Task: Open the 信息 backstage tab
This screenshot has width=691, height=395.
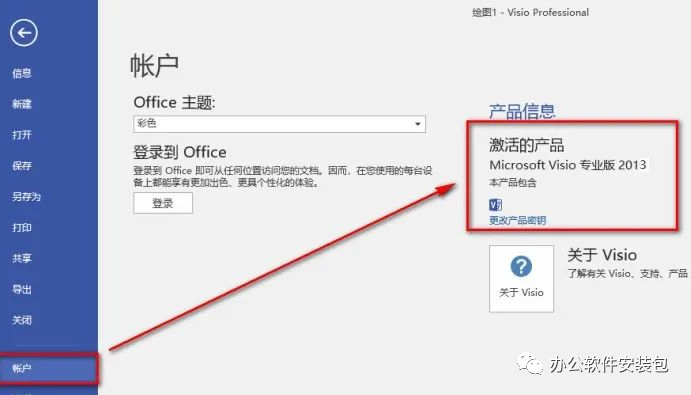Action: click(22, 73)
